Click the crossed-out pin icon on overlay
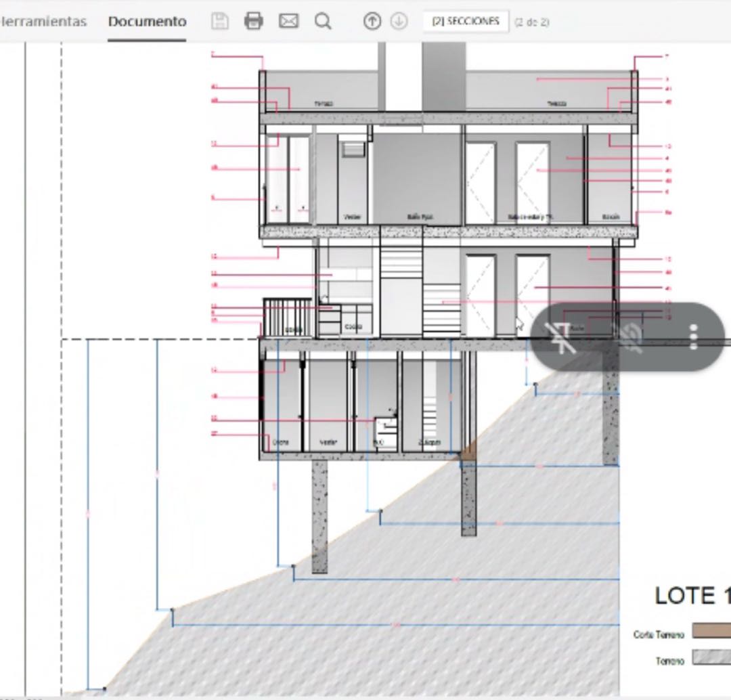Viewport: 731px width, 700px height. pyautogui.click(x=560, y=336)
